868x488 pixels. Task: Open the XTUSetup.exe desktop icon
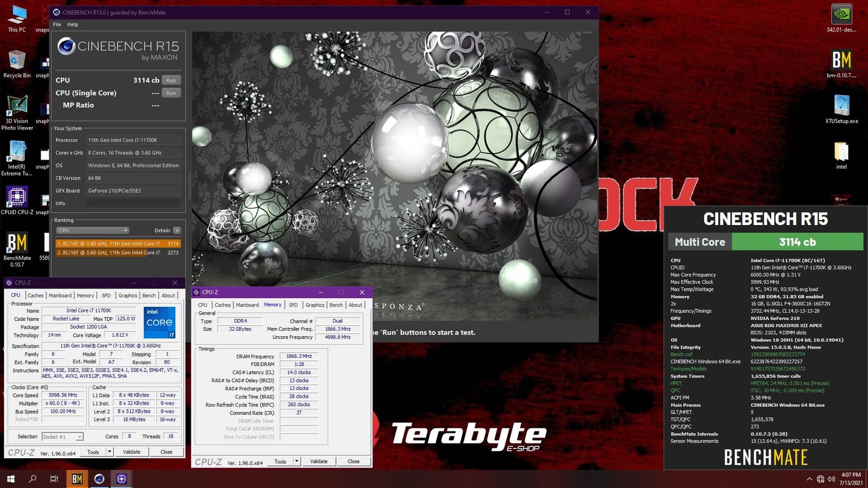tap(841, 106)
